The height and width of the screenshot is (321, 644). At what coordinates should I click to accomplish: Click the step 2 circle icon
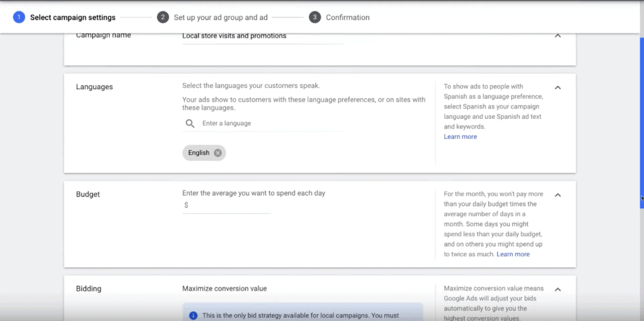click(x=163, y=17)
